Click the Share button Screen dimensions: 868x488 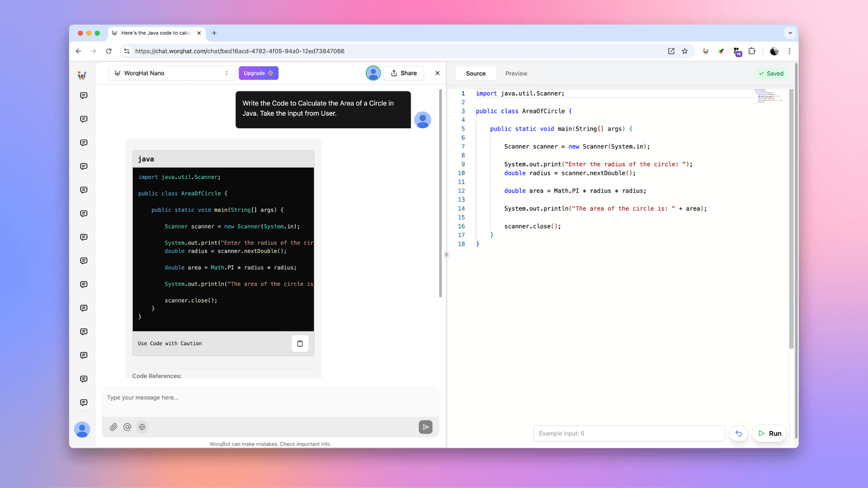[x=404, y=73]
